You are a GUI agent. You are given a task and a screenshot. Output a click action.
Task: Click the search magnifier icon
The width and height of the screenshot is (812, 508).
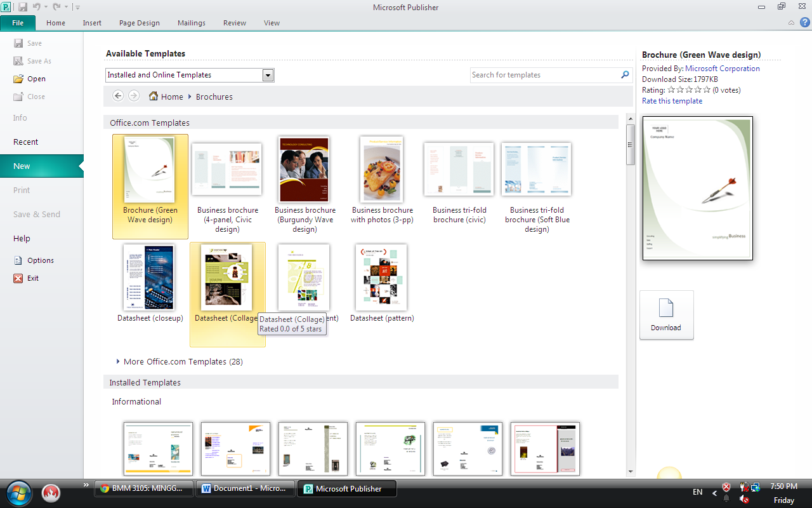tap(625, 74)
